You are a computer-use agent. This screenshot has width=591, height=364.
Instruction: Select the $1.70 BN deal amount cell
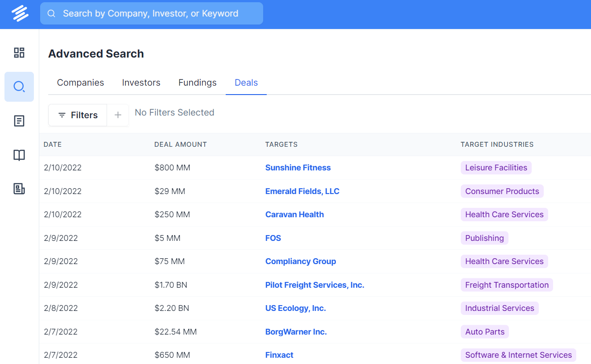(172, 285)
